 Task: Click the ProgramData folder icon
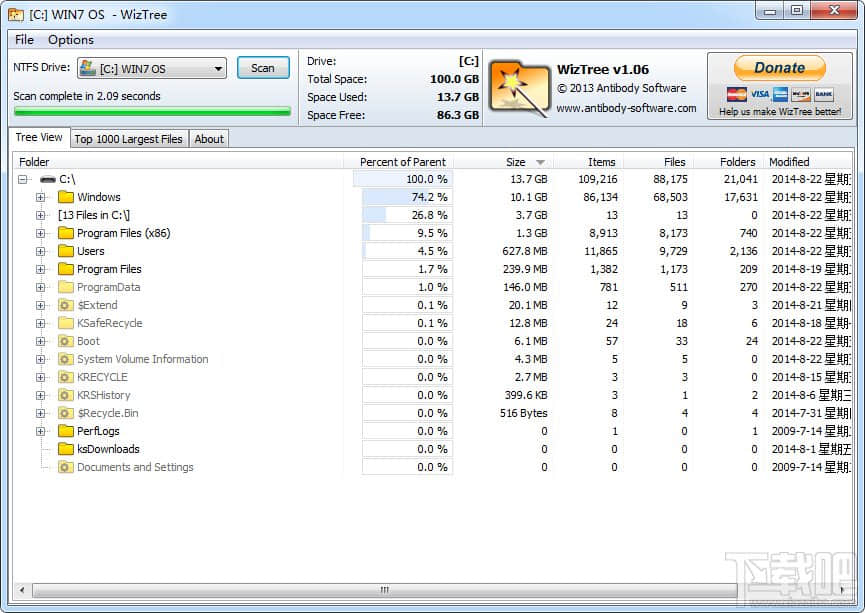(66, 287)
